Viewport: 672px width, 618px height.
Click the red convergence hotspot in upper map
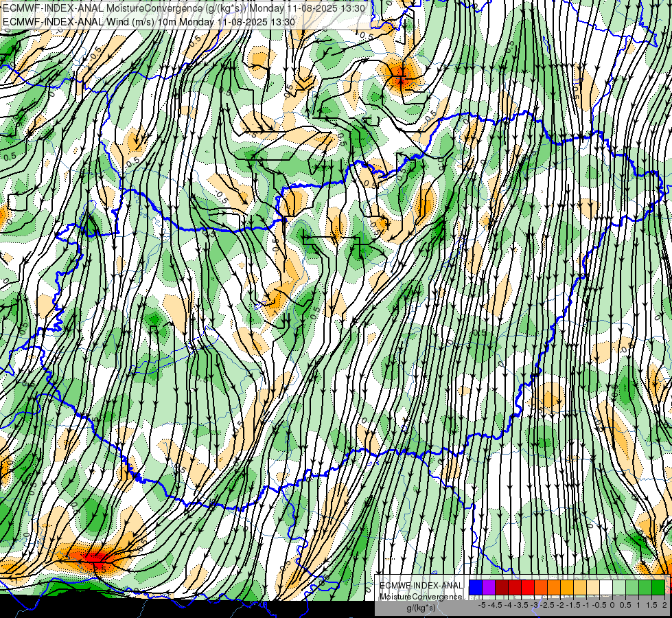[400, 76]
